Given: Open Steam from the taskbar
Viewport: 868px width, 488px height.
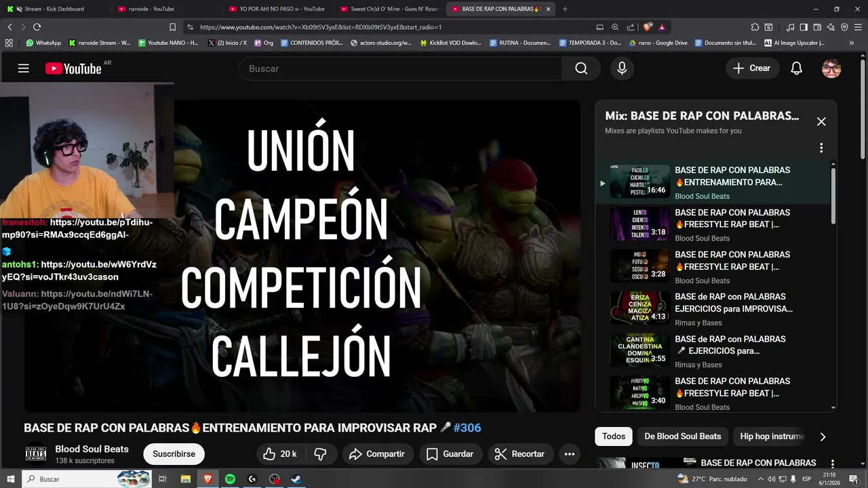Looking at the screenshot, I should 296,479.
